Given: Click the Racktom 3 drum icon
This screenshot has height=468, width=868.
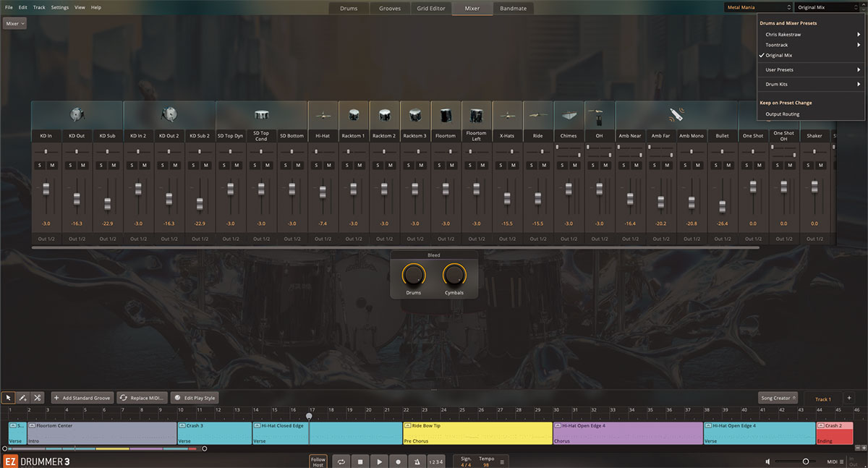Looking at the screenshot, I should click(414, 114).
